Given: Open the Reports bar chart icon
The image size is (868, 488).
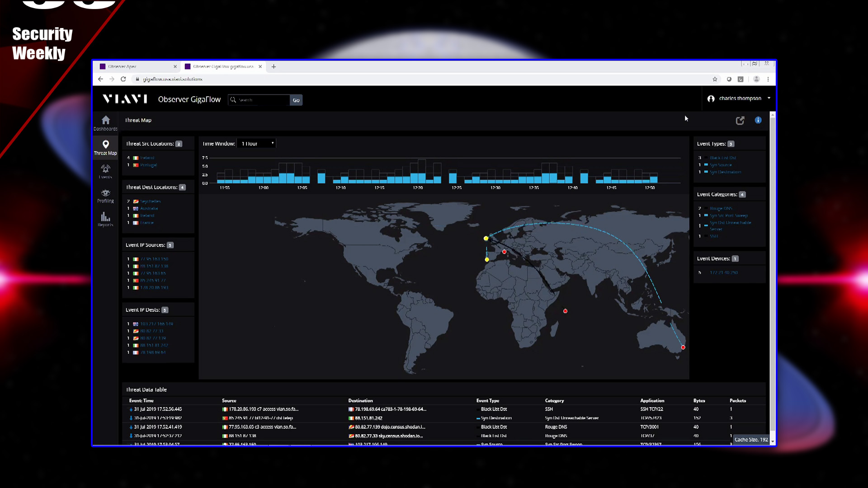Looking at the screenshot, I should [x=105, y=217].
